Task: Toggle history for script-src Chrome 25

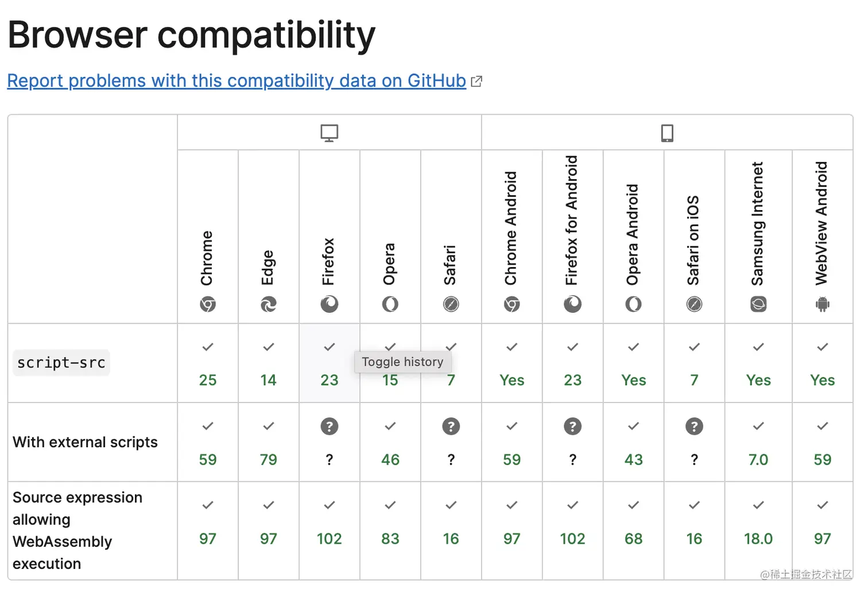Action: click(208, 363)
